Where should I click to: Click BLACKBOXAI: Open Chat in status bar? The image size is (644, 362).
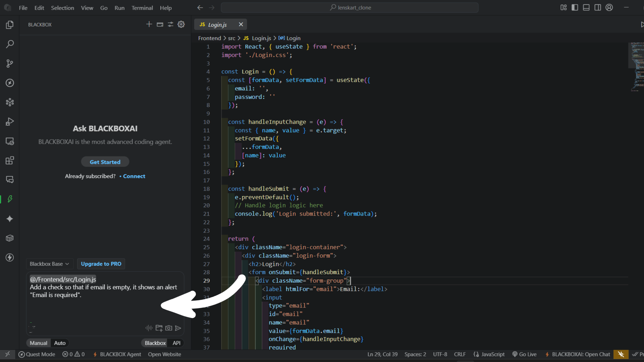pos(577,354)
